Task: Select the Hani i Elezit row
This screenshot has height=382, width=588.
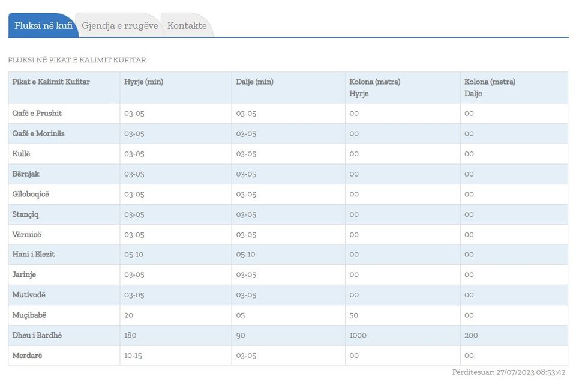Action: click(34, 255)
